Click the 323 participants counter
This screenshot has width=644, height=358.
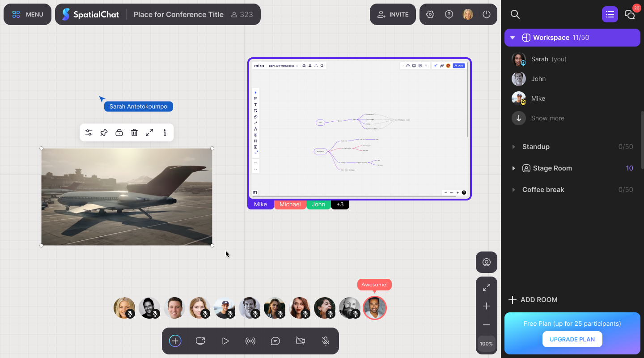click(242, 14)
